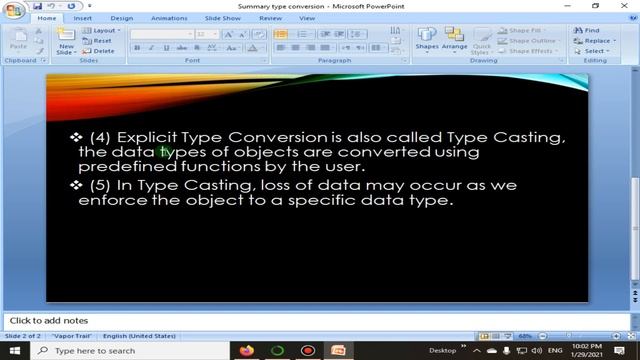Open the Paragraph dialog launcher
Screen dimensions: 640x360
click(x=405, y=60)
